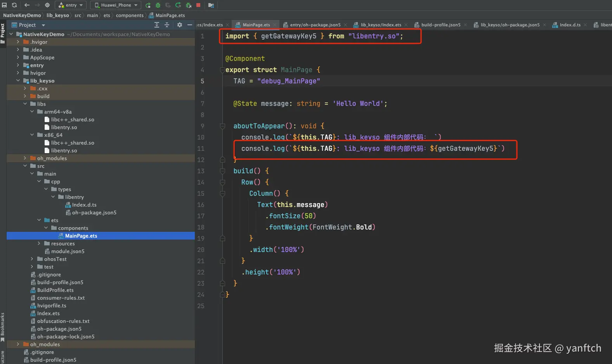Switch to the build-profile.json5 editor tab

click(x=440, y=25)
